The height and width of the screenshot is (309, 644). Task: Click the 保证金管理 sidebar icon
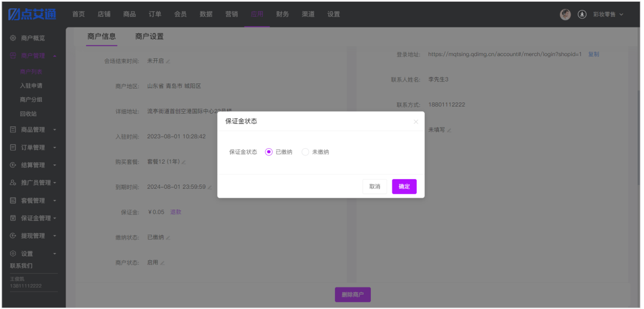coord(13,218)
